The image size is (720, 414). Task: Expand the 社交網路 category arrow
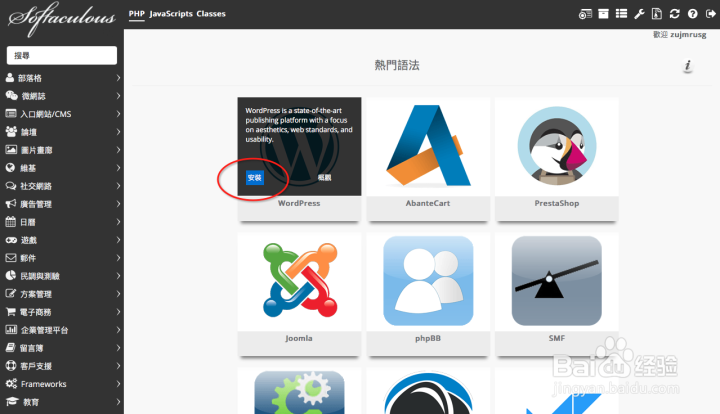[x=118, y=186]
